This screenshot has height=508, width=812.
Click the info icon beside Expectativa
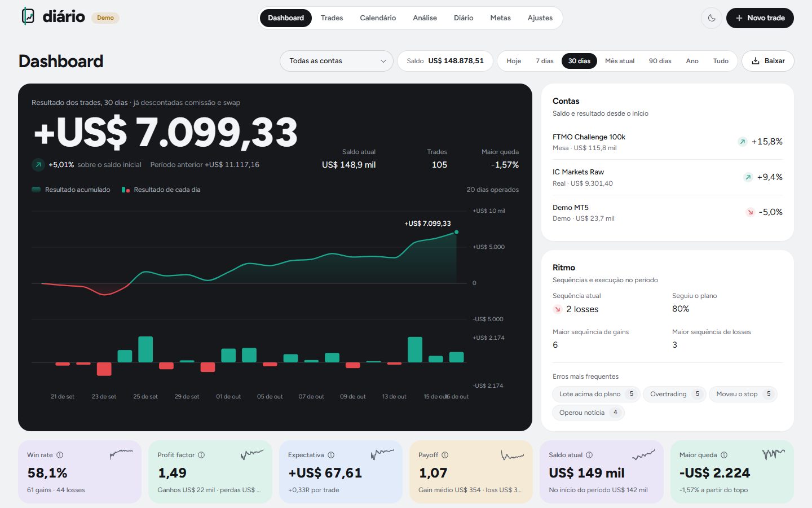click(x=331, y=455)
